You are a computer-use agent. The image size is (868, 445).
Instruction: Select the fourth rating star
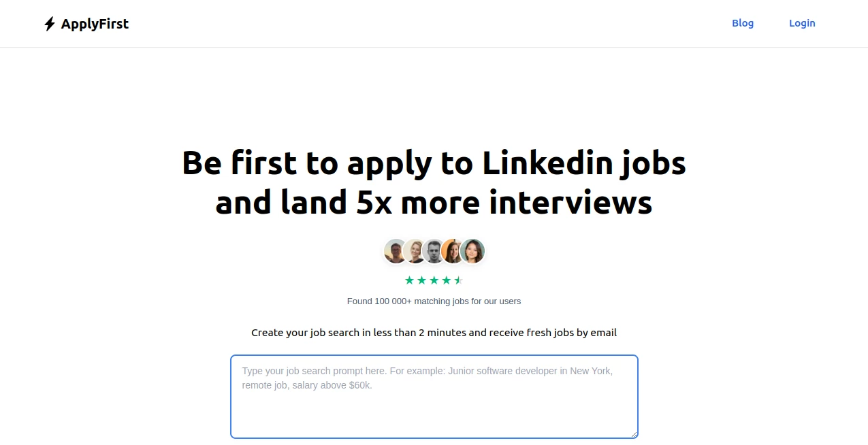(x=447, y=280)
